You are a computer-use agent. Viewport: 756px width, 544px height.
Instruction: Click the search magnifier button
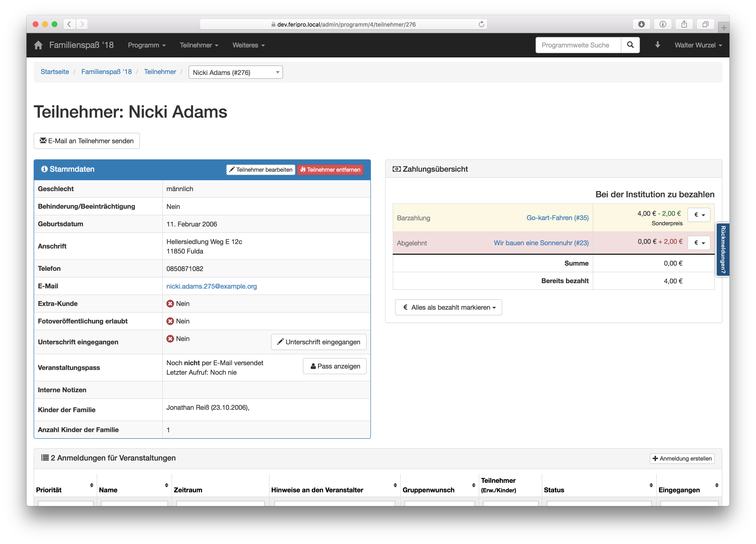point(630,45)
